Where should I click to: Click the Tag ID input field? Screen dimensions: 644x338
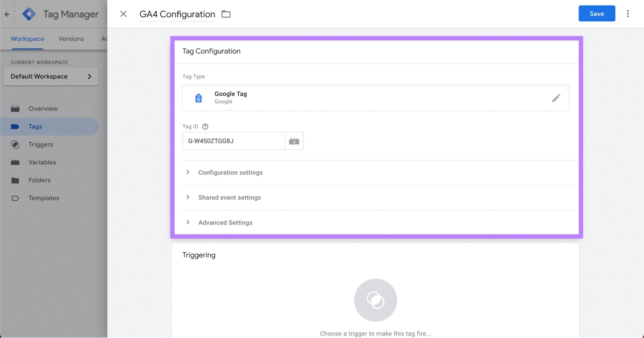tap(233, 141)
